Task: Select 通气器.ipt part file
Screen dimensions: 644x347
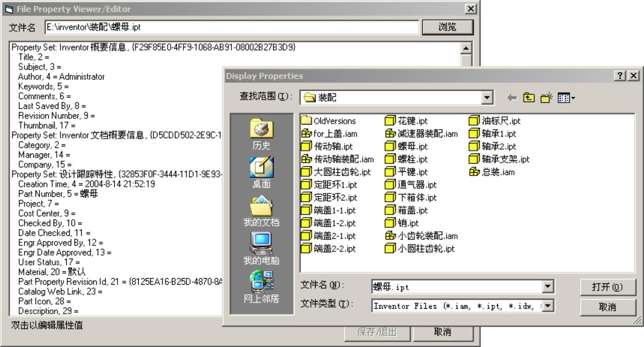Action: 411,185
